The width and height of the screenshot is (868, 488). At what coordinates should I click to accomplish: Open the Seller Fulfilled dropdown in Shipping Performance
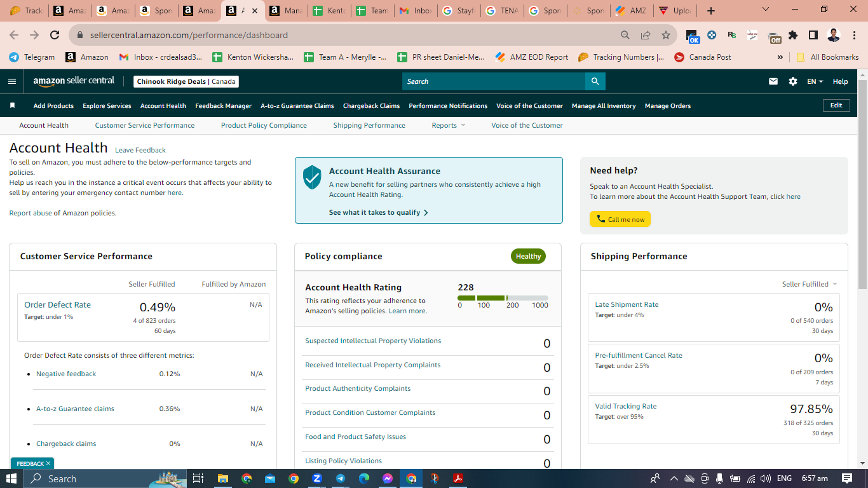[x=810, y=284]
